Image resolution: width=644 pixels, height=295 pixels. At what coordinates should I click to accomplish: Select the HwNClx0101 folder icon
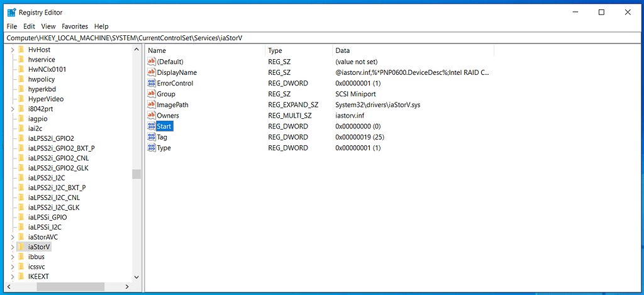pyautogui.click(x=21, y=69)
